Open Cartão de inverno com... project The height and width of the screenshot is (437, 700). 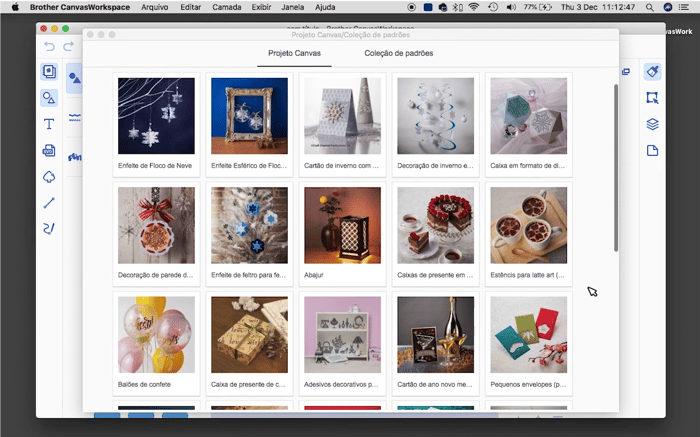(342, 125)
